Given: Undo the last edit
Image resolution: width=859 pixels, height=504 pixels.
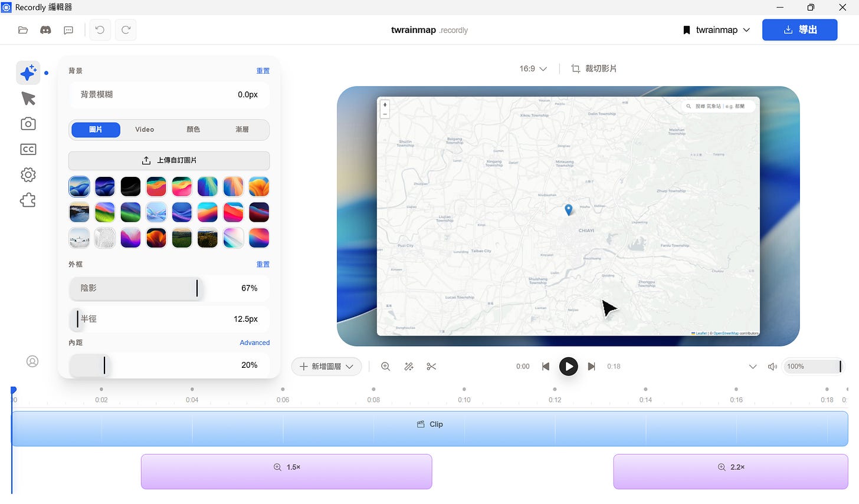Looking at the screenshot, I should pos(100,30).
